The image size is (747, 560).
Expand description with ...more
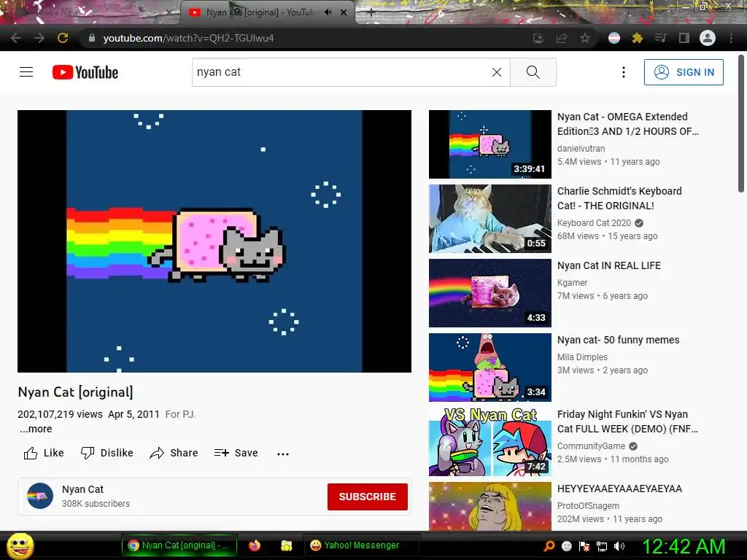[36, 429]
